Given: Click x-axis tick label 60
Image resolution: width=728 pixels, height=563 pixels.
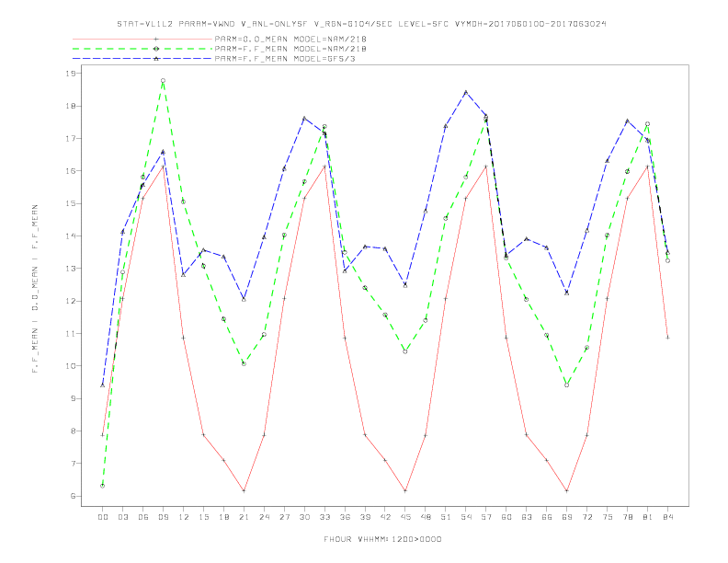Looking at the screenshot, I should [x=506, y=517].
